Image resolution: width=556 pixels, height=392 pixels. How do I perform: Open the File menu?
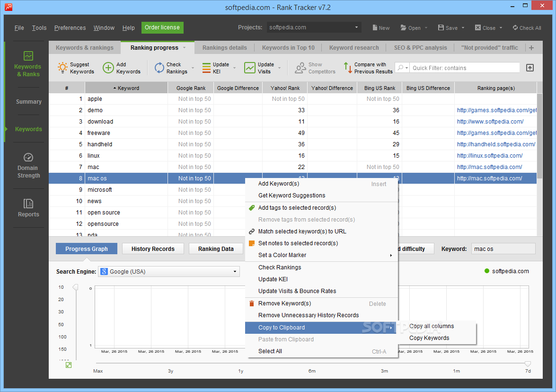19,27
